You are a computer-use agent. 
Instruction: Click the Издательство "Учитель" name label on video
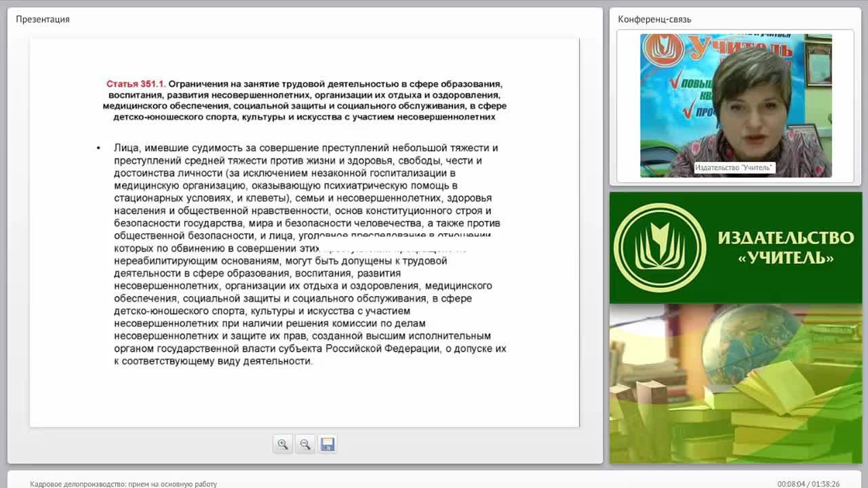point(734,167)
